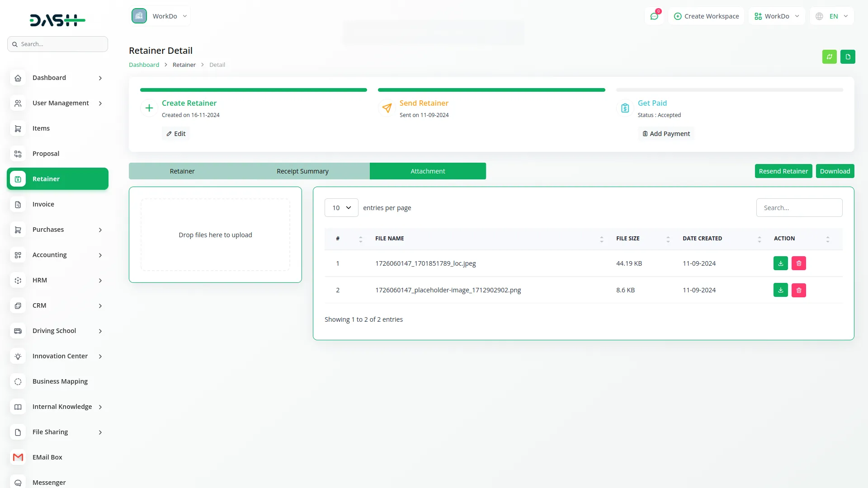Switch to the Retainer tab
Image resolution: width=868 pixels, height=488 pixels.
point(182,171)
